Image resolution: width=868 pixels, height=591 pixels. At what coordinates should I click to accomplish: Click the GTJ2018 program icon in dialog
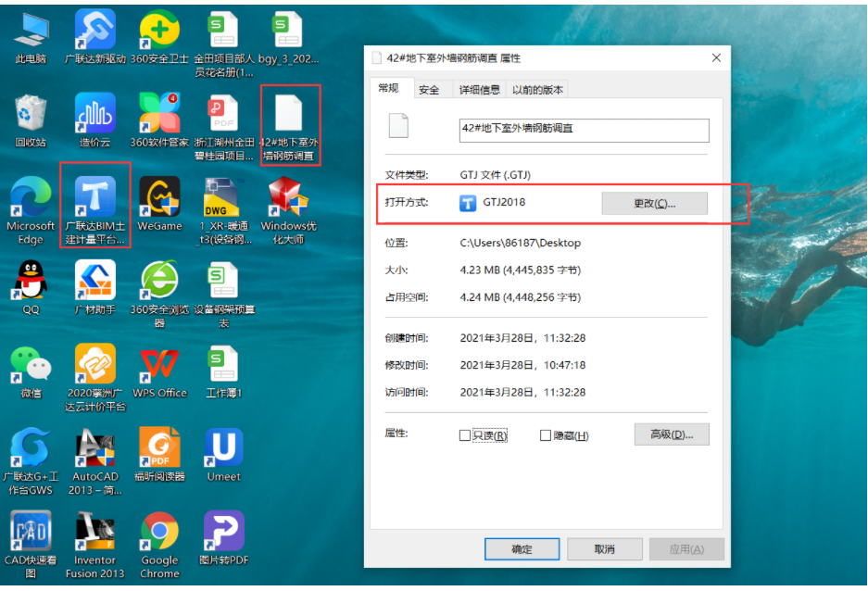click(x=468, y=203)
